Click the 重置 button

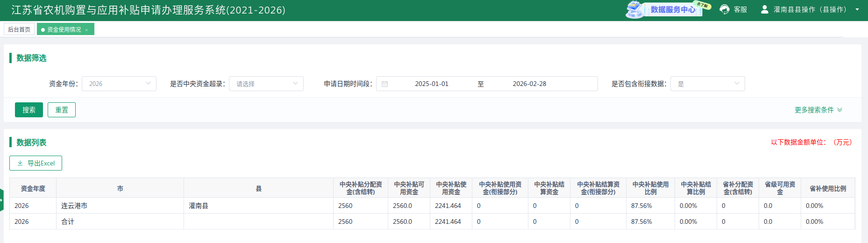pos(62,110)
